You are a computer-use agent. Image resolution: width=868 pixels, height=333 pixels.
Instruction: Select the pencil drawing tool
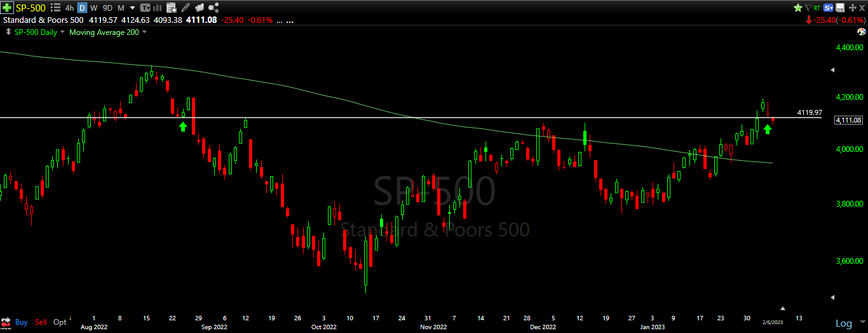click(185, 8)
